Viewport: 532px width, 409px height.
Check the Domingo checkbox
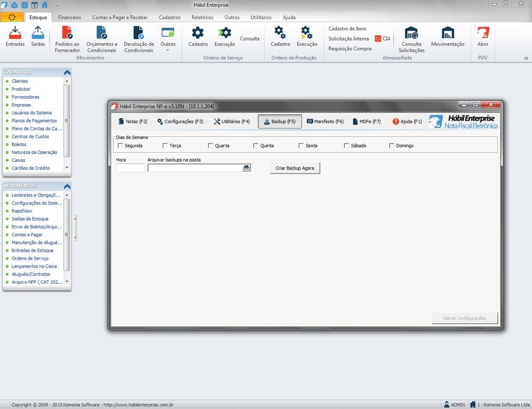tap(392, 146)
